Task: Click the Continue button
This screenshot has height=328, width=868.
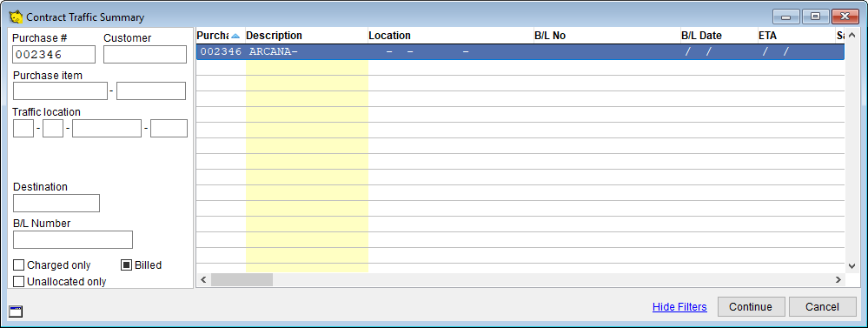Action: pyautogui.click(x=752, y=307)
